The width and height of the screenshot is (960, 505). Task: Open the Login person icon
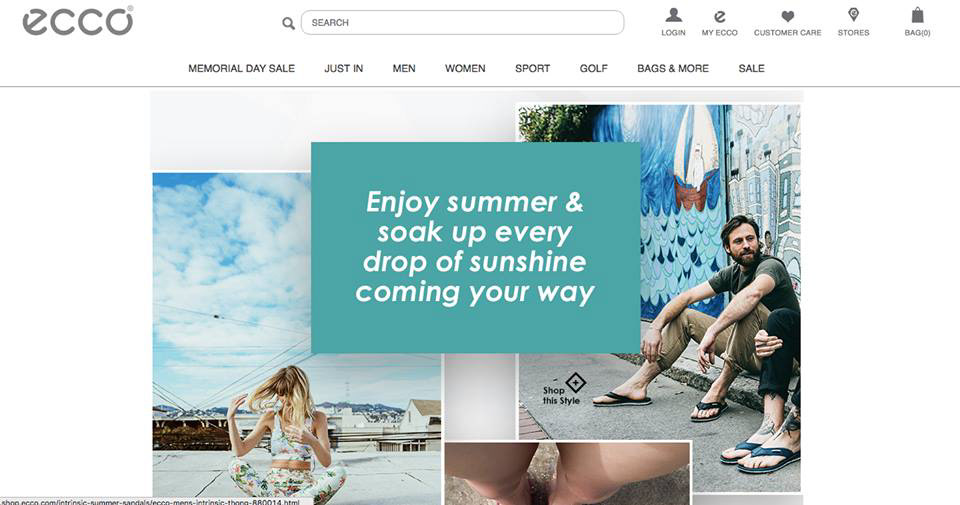(x=673, y=15)
